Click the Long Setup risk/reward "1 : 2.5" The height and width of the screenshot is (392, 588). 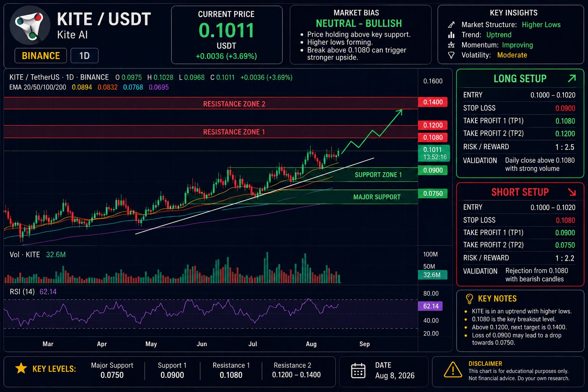click(565, 147)
